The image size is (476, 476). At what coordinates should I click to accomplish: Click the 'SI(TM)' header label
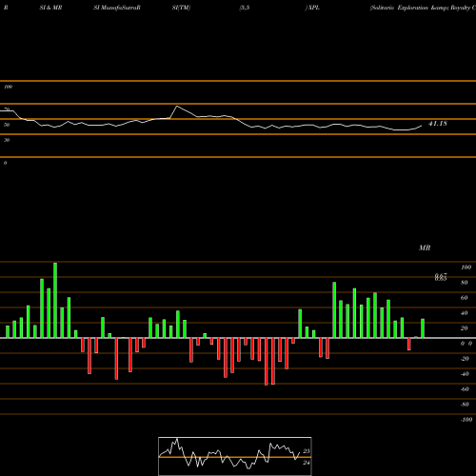click(x=181, y=8)
